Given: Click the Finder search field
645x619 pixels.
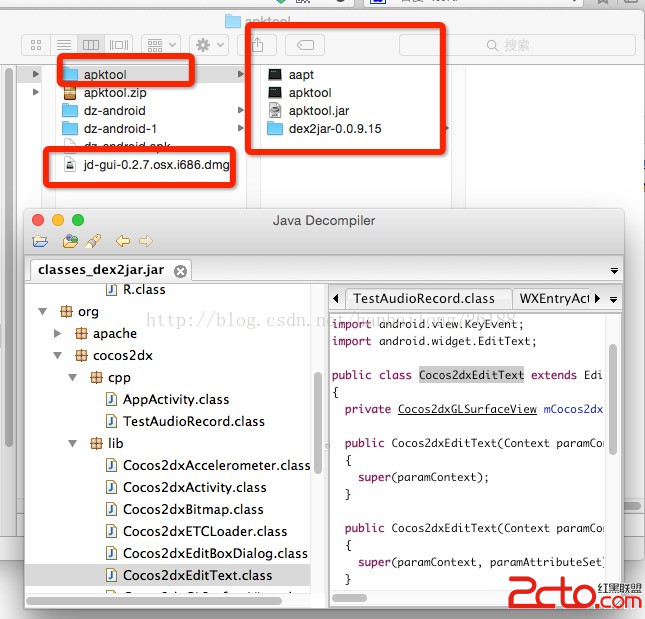Looking at the screenshot, I should [517, 45].
